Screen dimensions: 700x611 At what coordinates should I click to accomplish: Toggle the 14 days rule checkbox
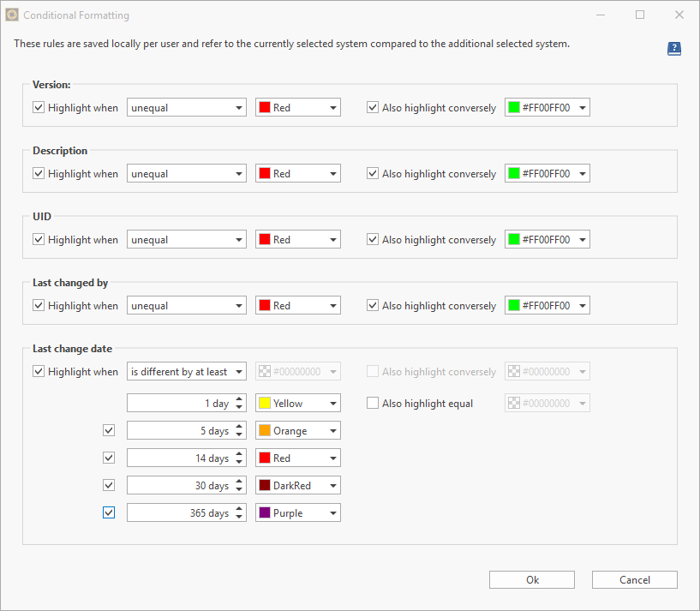[109, 458]
